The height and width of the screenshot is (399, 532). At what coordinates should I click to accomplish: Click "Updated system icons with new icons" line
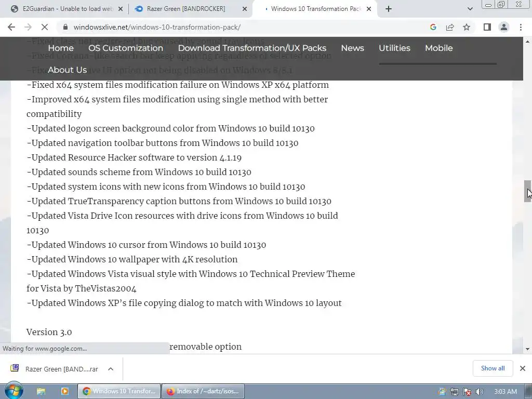(x=166, y=187)
